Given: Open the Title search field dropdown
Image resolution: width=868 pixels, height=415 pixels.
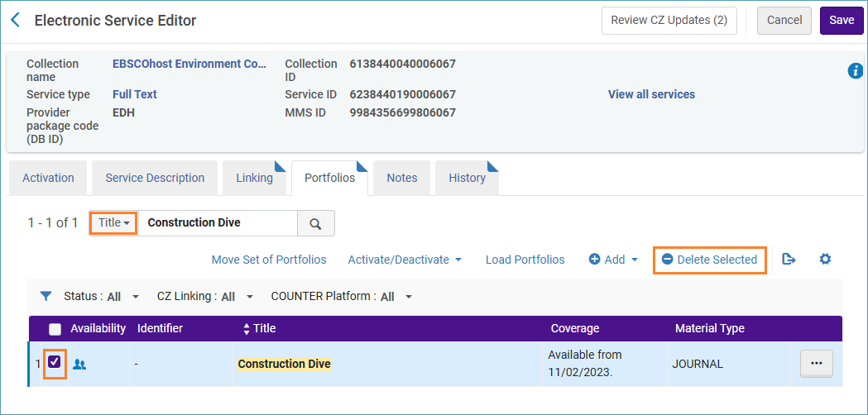Looking at the screenshot, I should (113, 222).
